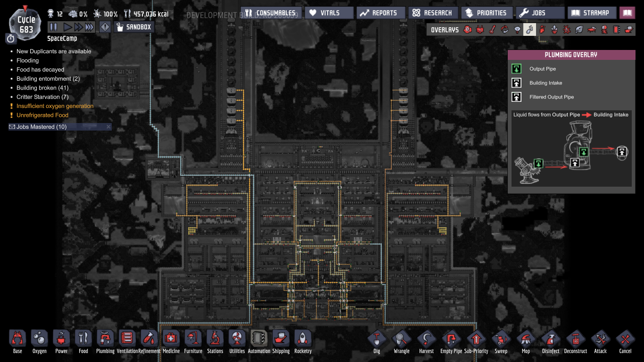Set game speed to fastest
Image resolution: width=644 pixels, height=362 pixels.
(89, 27)
